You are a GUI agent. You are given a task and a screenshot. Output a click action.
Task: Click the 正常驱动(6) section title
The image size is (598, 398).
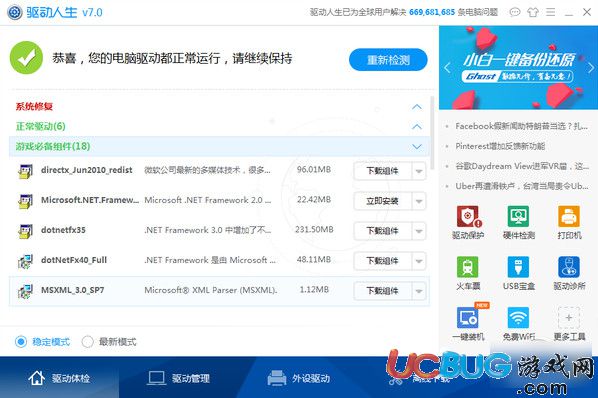click(x=40, y=127)
